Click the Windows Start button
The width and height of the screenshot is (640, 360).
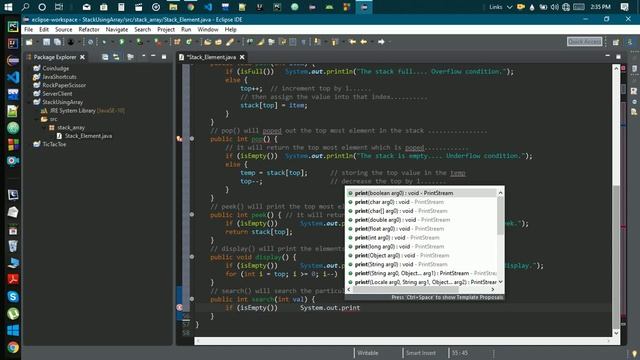click(x=8, y=7)
